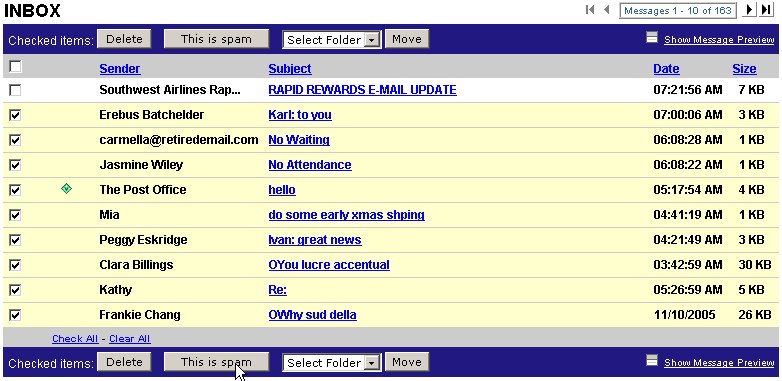Go to first page of messages
The image size is (782, 381).
point(590,9)
